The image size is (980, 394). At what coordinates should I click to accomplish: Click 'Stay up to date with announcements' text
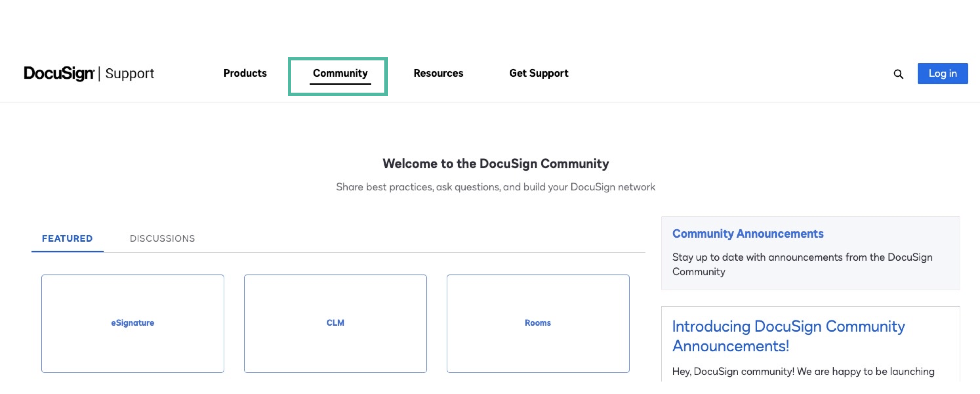[802, 264]
